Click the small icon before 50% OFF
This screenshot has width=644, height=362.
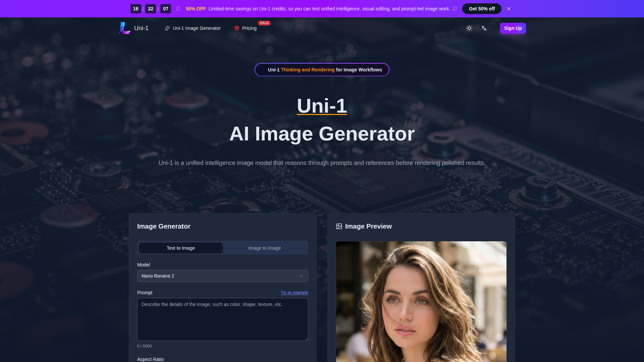point(178,9)
